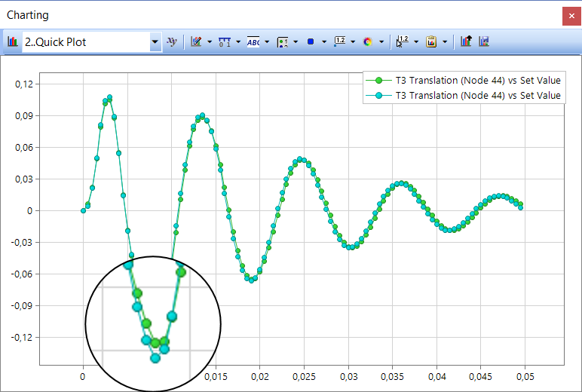The height and width of the screenshot is (392, 582).
Task: Click the legend options icon
Action: (x=283, y=42)
